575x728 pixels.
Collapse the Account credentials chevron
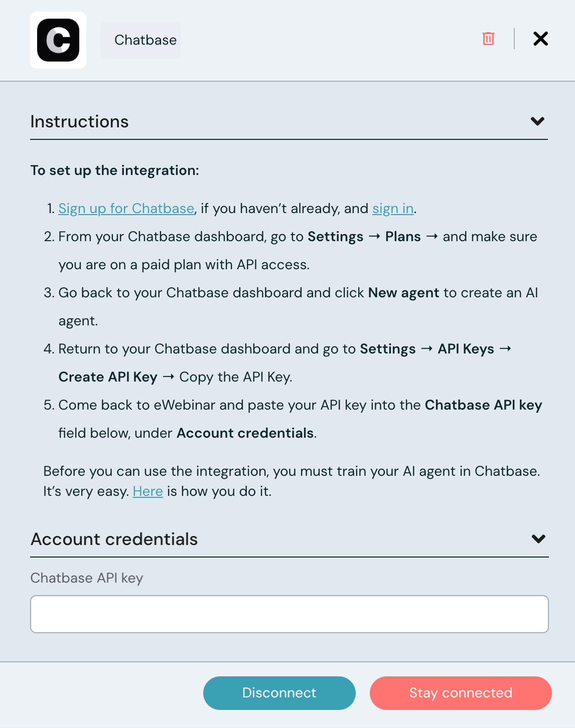(x=538, y=539)
